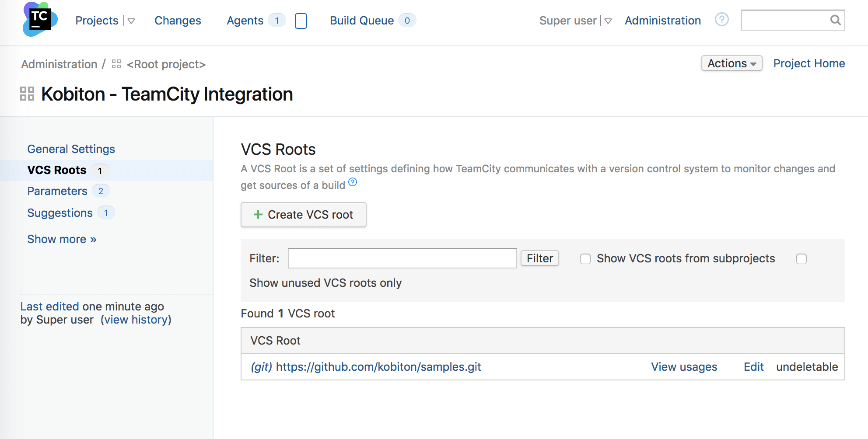Open Project Home link
Screen dimensions: 868x439
[809, 63]
